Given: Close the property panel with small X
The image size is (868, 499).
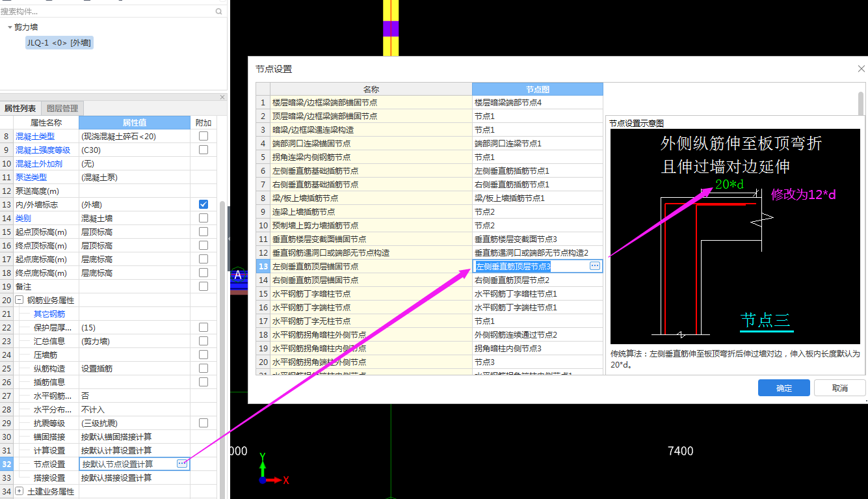Looking at the screenshot, I should (x=222, y=97).
